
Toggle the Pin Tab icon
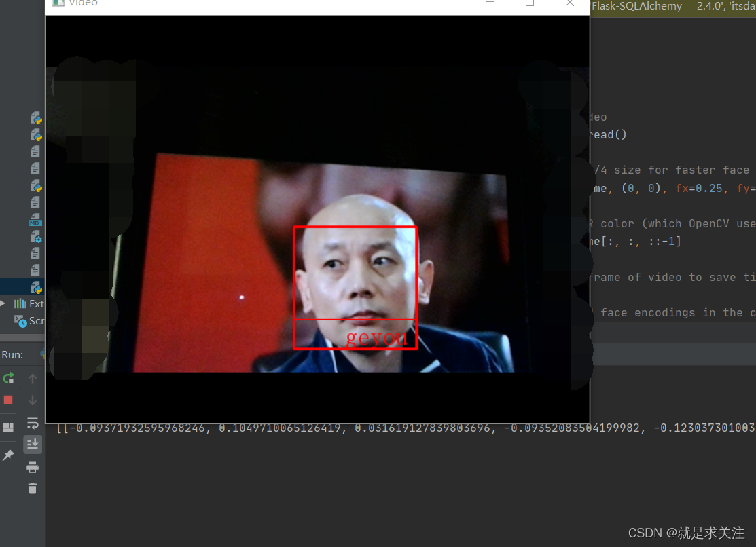8,453
